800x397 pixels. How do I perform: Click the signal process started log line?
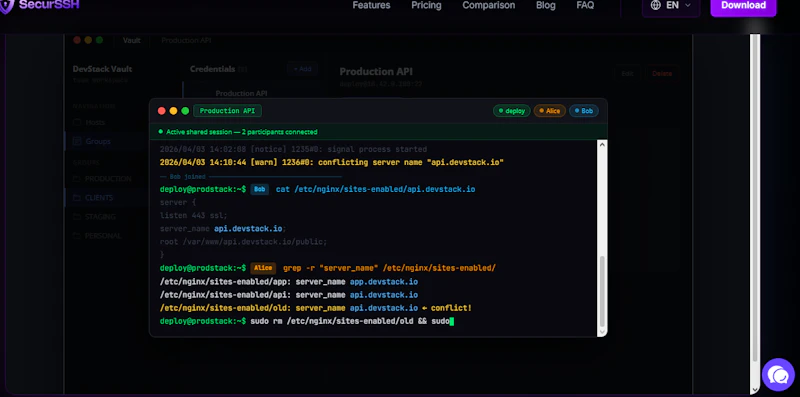click(x=293, y=150)
